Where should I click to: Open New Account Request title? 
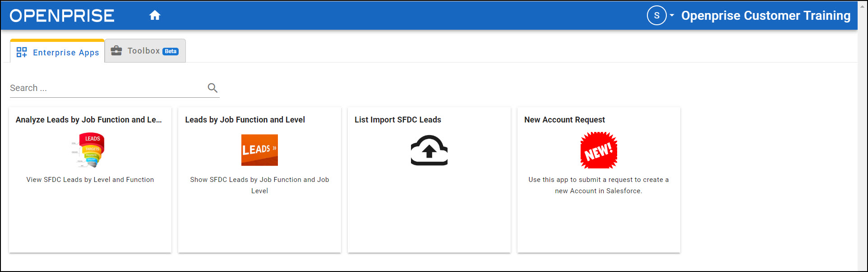click(564, 120)
